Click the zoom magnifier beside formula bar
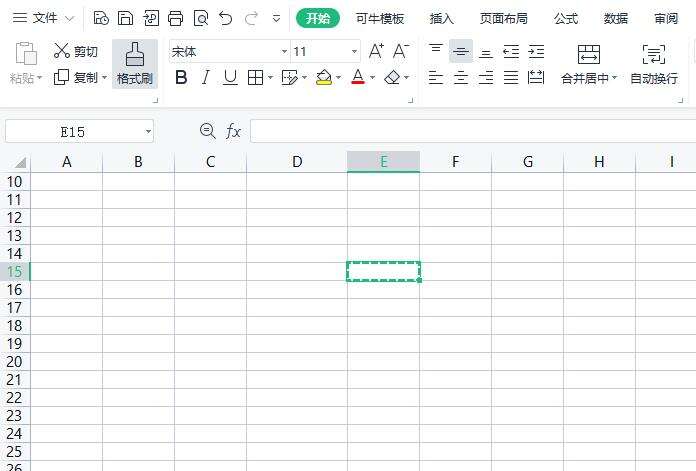The height and width of the screenshot is (471, 696). pos(207,131)
